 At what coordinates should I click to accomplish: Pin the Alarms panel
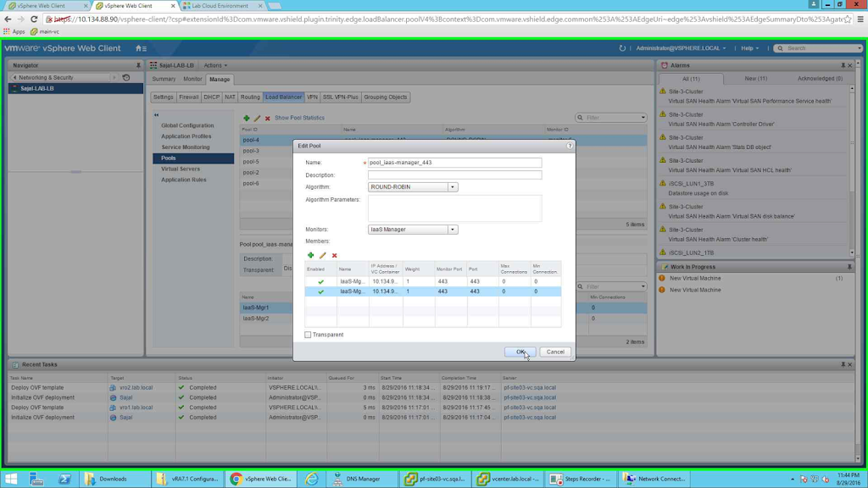pyautogui.click(x=843, y=65)
